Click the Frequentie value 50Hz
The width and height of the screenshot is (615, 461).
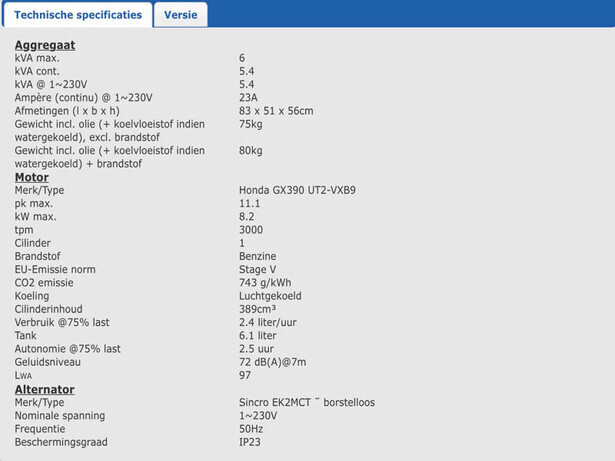coord(251,429)
